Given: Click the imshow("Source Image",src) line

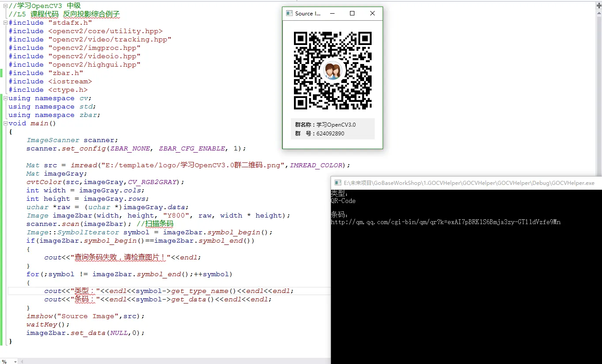Looking at the screenshot, I should 86,316.
